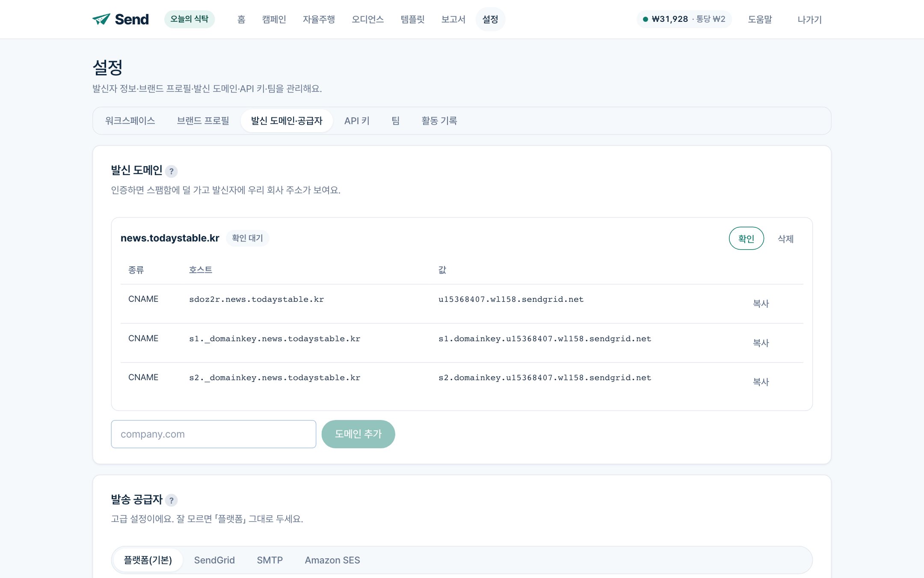Screen dimensions: 924x578
Task: Copy the s2._domainkey record with 복사
Action: click(x=761, y=382)
